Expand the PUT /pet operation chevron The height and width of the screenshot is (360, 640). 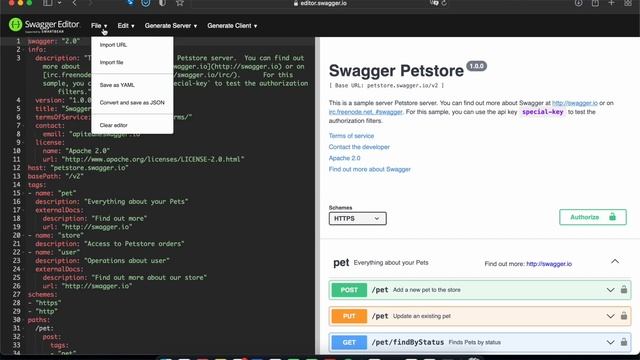click(x=610, y=316)
